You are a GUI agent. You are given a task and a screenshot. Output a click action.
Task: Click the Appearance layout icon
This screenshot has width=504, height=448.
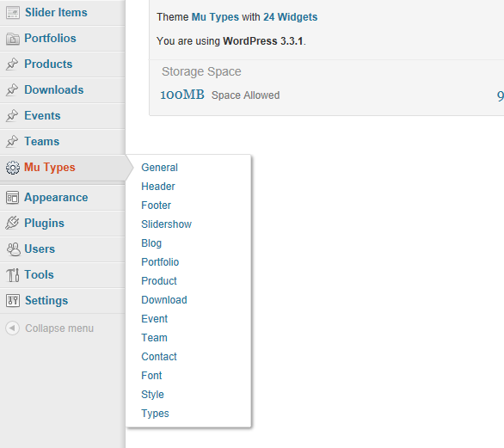click(13, 198)
